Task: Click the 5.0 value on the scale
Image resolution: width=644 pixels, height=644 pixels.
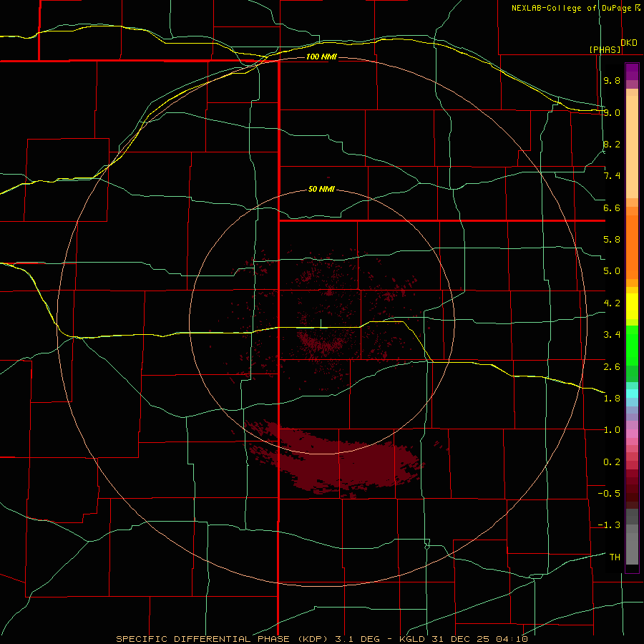Action: coord(612,271)
